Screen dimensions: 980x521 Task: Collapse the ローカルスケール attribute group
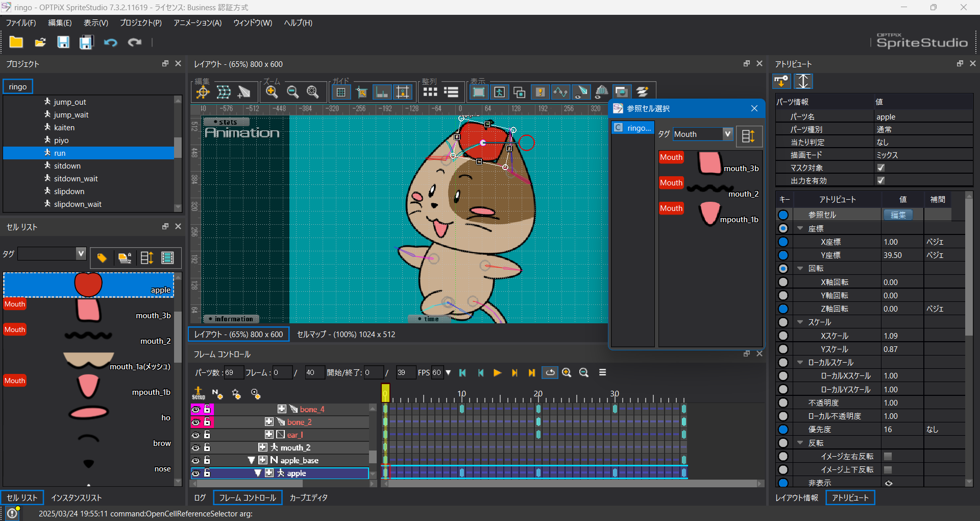click(800, 362)
